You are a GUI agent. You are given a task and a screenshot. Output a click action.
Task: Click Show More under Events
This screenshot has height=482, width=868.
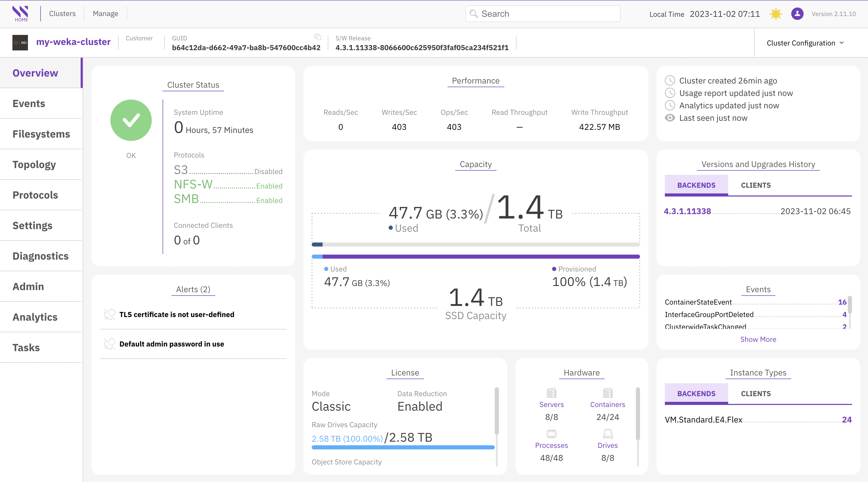pos(758,340)
